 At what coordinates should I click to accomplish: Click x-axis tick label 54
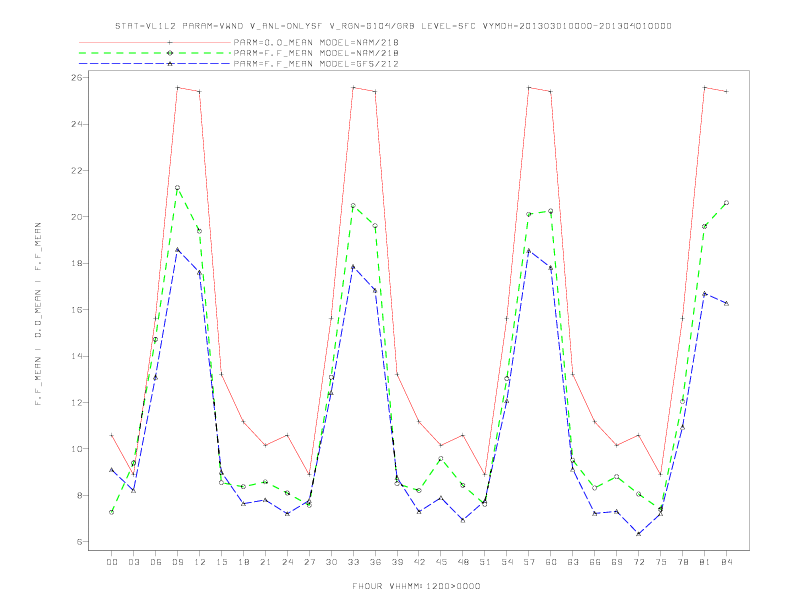(x=507, y=562)
